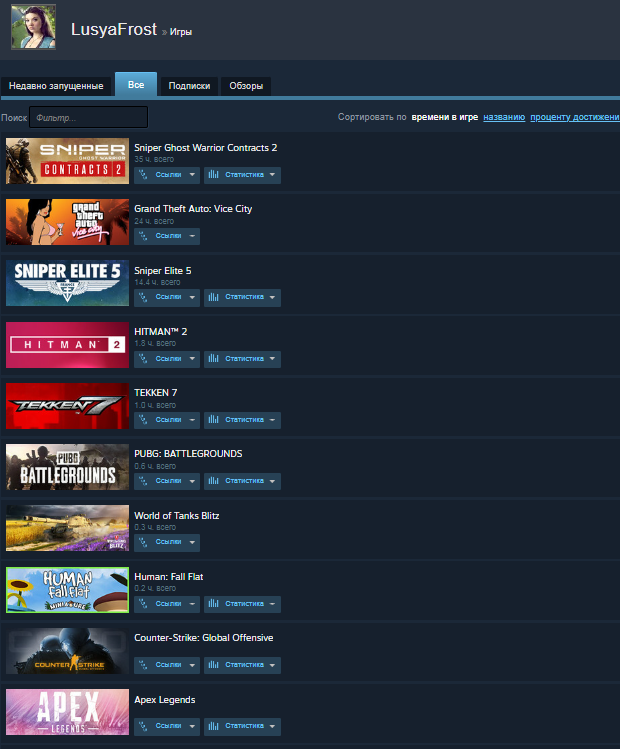Screen dimensions: 620x749
Task: Expand Статистика for Sniper Ghost Warrior Contracts 2
Action: coord(242,175)
